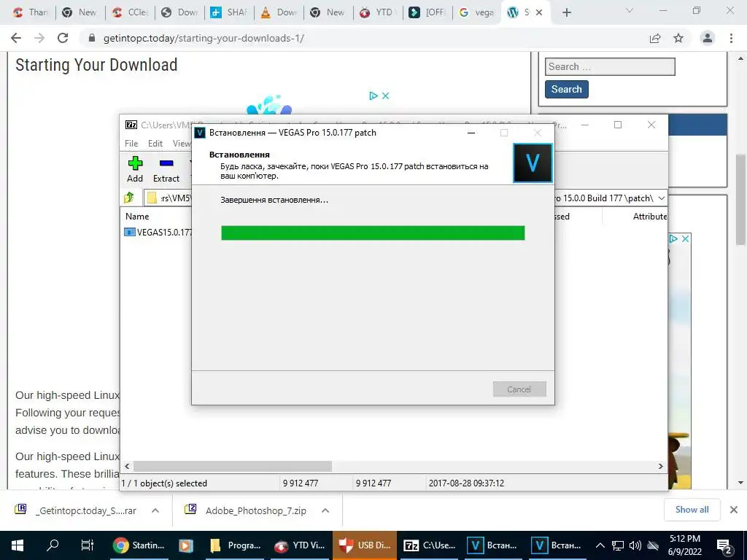Open the File menu in 7-Zip

[131, 144]
